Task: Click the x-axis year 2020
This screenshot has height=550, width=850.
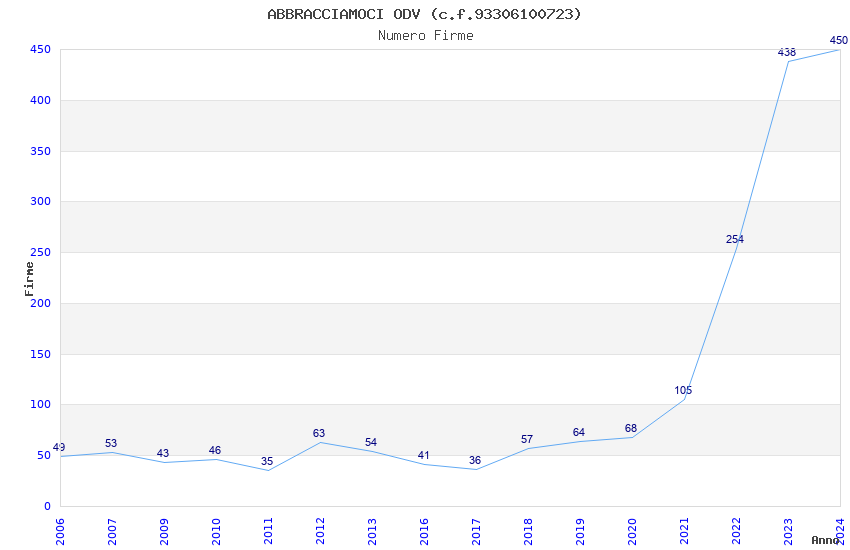Action: [x=633, y=532]
